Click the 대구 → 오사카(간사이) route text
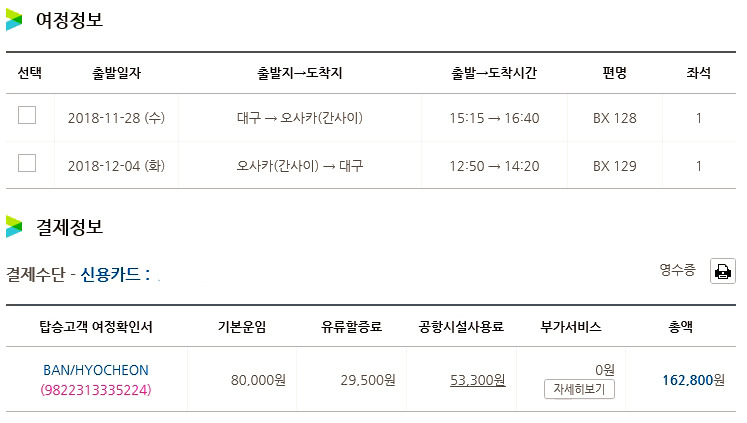 (299, 118)
